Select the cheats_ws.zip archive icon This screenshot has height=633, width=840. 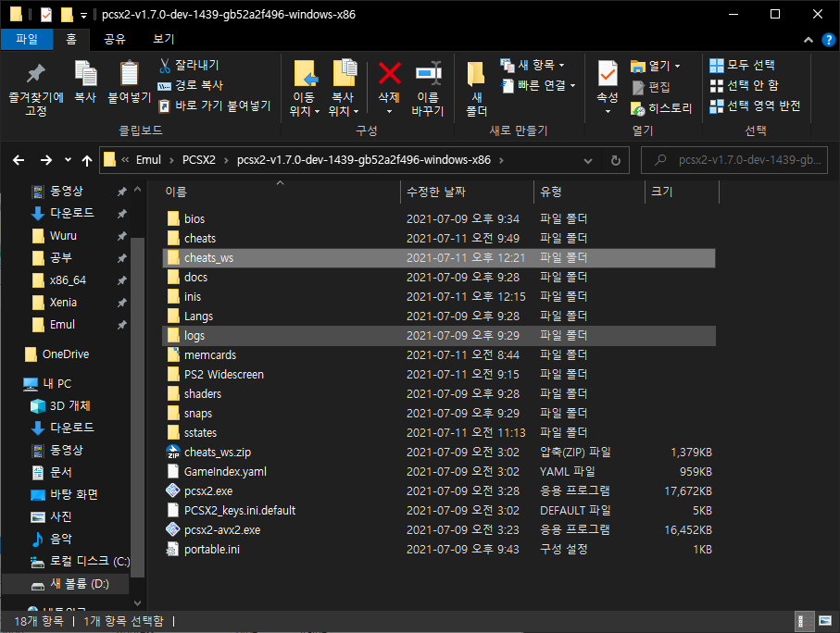point(172,452)
